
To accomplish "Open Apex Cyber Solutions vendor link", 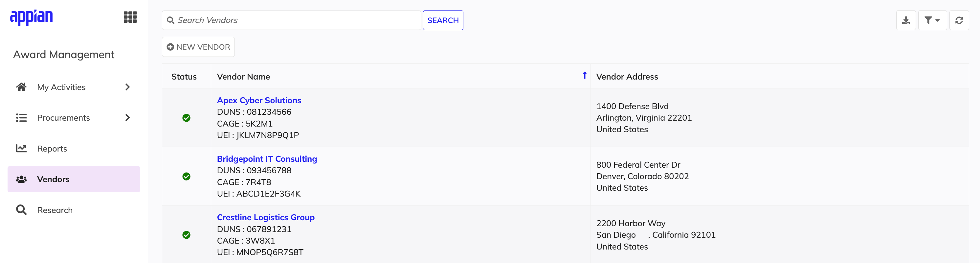I will (x=259, y=100).
